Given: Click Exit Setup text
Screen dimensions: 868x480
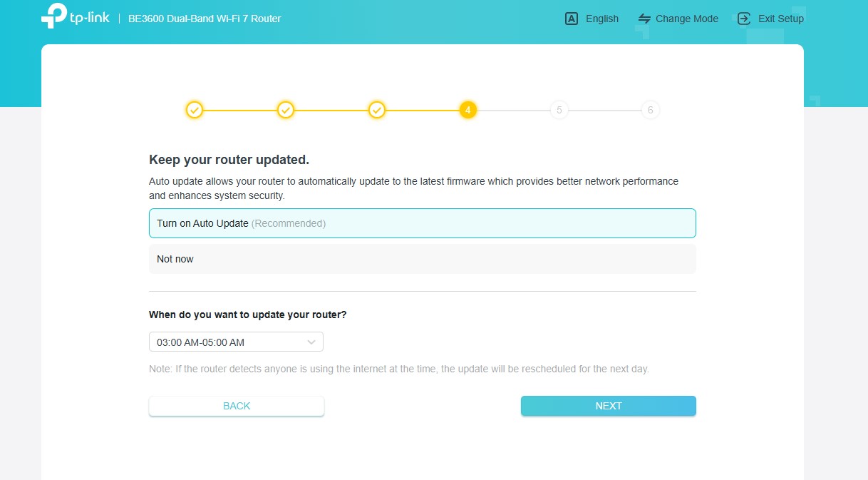Looking at the screenshot, I should 780,19.
